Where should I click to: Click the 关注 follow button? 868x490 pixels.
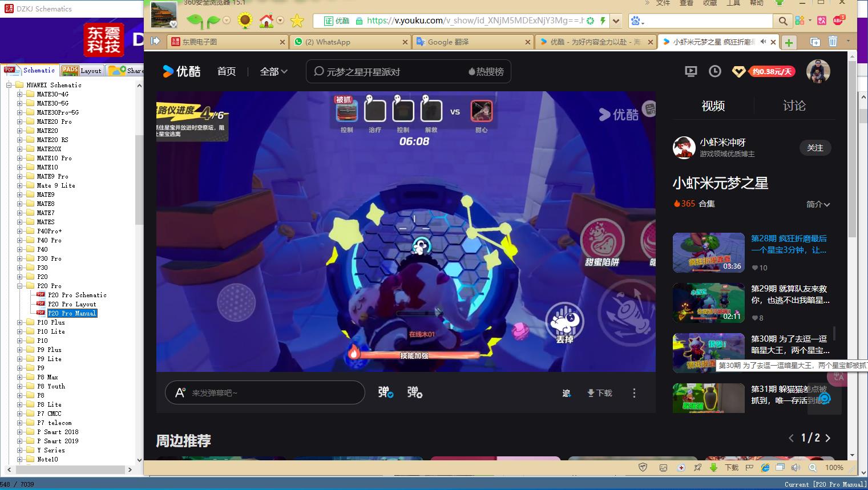[x=815, y=148]
